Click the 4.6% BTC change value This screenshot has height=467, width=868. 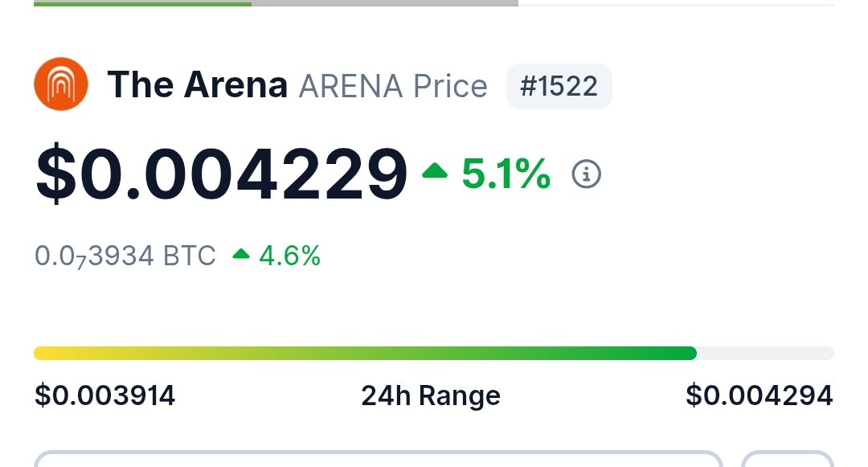[289, 256]
